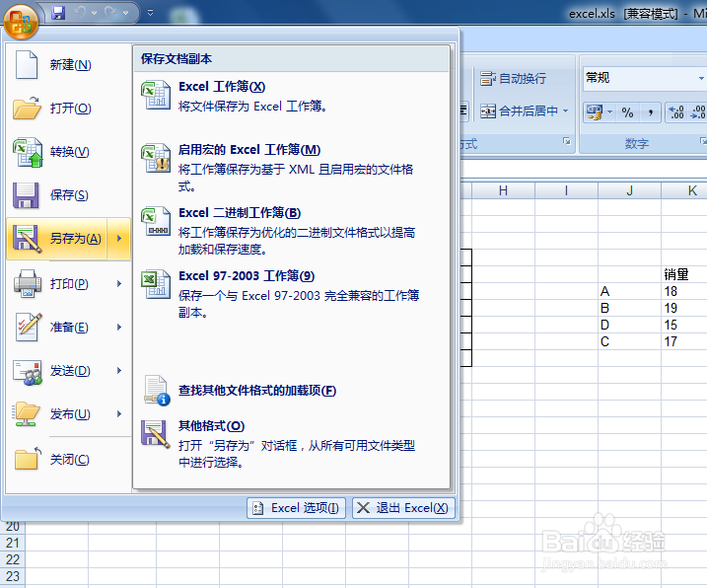Click the Excel 选项(I) button
The width and height of the screenshot is (707, 588).
pos(296,508)
